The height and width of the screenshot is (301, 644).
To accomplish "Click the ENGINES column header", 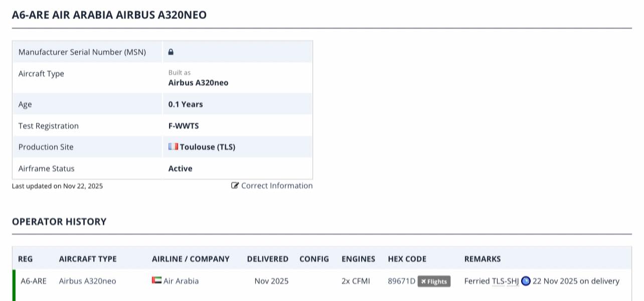I will 358,259.
